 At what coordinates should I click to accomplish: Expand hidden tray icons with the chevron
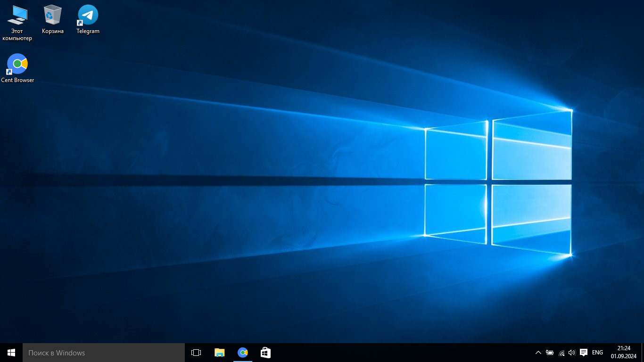click(538, 353)
